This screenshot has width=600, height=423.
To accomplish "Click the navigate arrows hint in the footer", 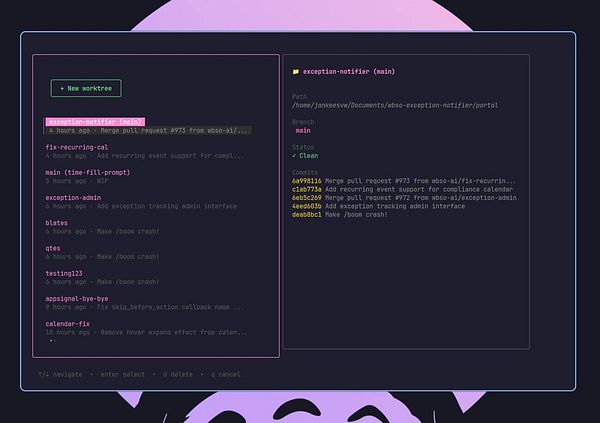I will (60, 375).
